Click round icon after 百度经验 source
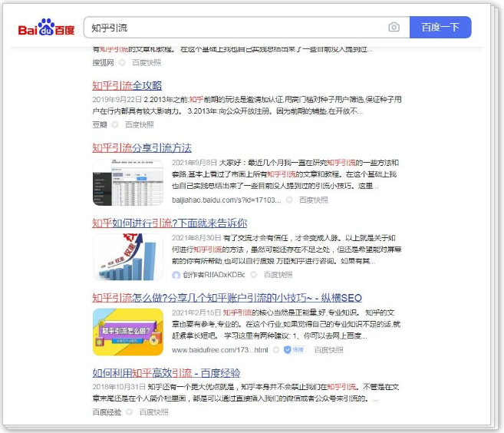504x433 pixels. click(129, 412)
